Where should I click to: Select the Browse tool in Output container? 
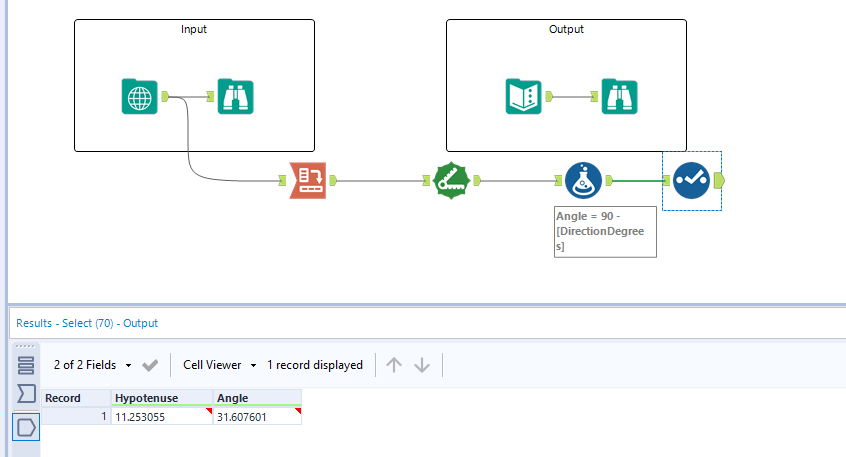619,97
